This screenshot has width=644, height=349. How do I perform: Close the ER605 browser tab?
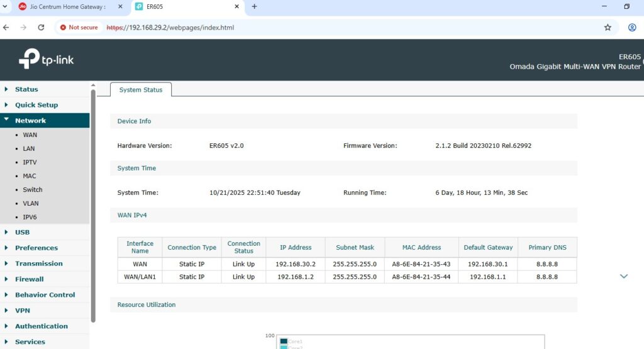(x=236, y=6)
